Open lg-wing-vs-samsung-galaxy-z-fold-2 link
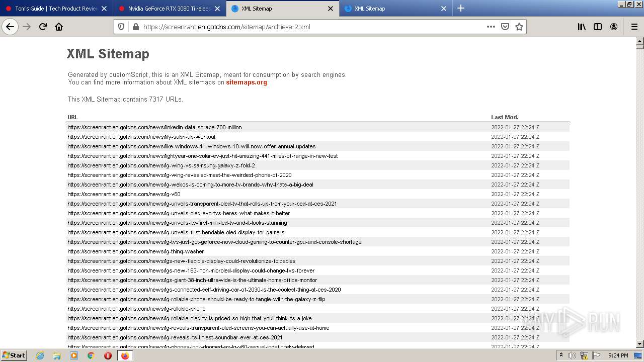 [x=161, y=165]
